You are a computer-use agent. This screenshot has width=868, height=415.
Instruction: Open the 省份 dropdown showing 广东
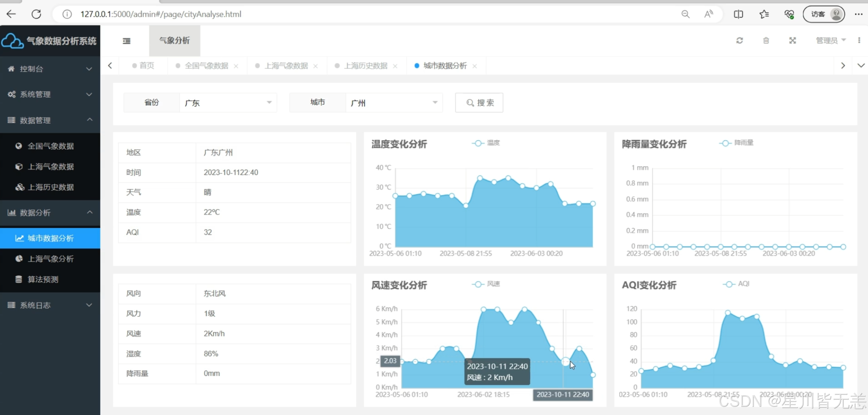(228, 103)
